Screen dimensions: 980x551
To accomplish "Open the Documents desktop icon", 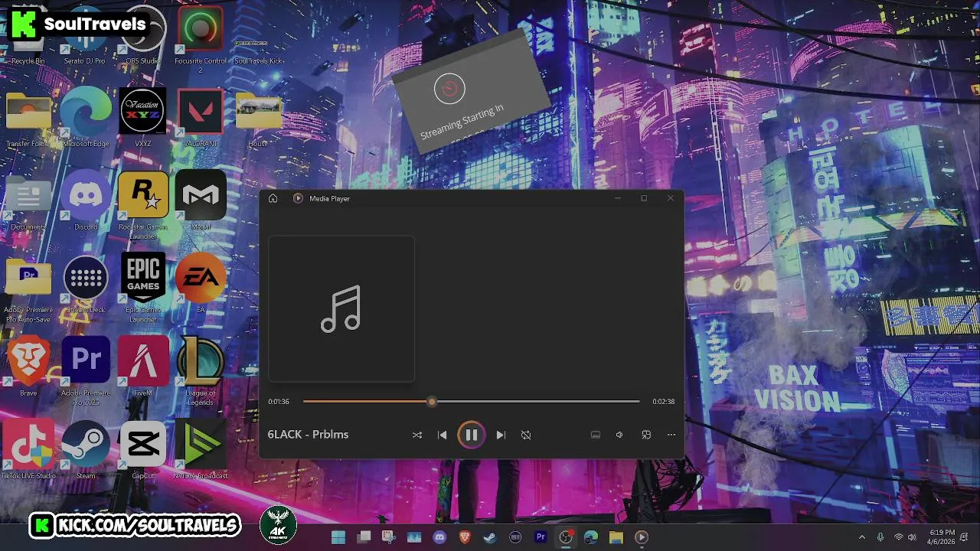I will click(x=28, y=202).
